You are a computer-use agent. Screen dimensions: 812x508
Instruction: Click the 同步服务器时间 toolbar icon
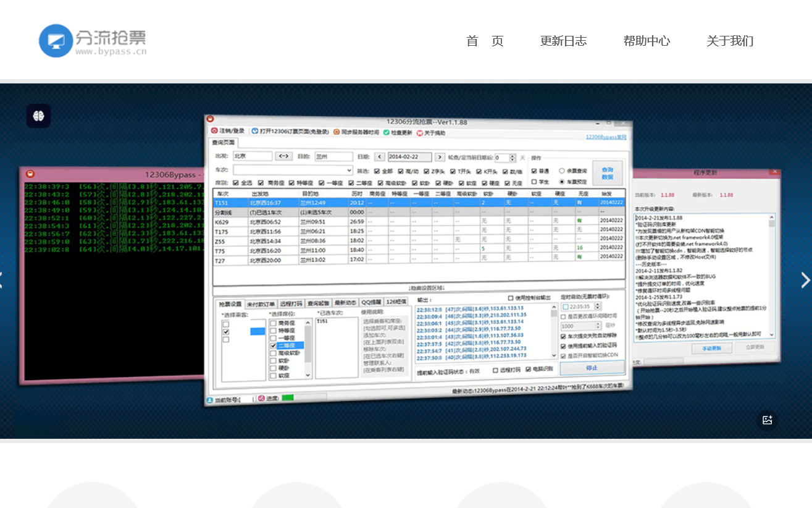click(337, 132)
